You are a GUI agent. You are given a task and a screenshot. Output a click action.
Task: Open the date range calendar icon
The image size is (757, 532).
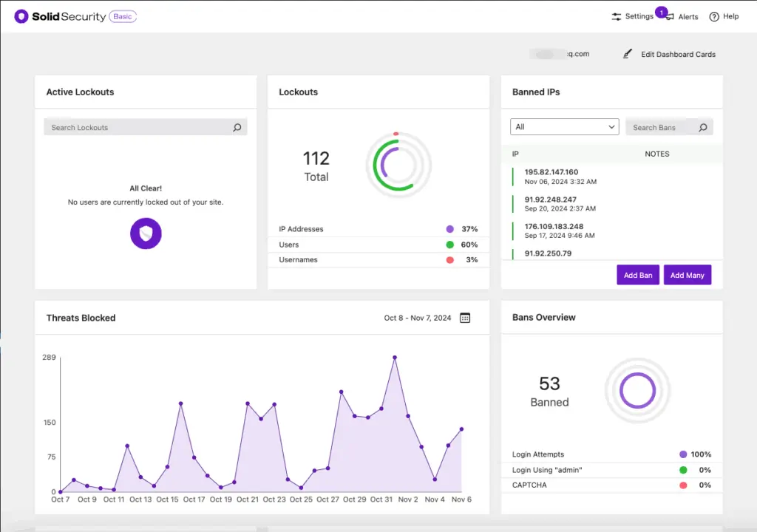point(464,318)
